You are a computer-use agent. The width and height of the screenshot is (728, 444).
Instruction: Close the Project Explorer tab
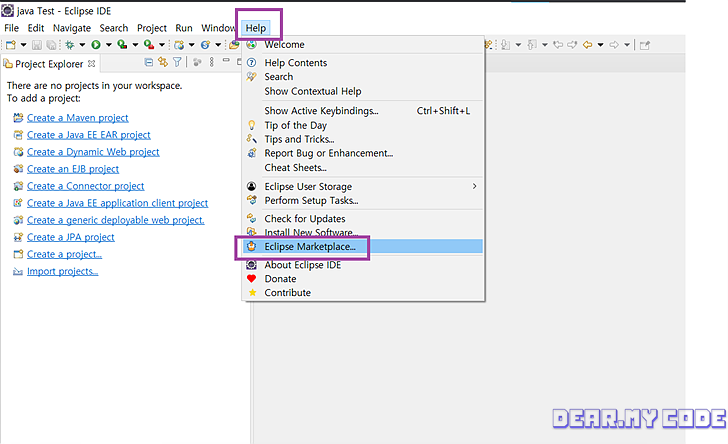click(x=92, y=64)
